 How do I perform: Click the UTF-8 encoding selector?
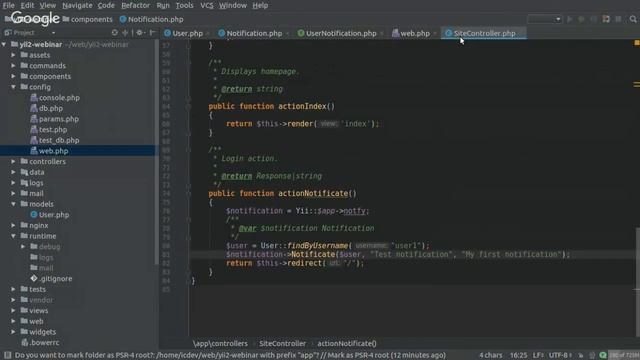point(560,355)
